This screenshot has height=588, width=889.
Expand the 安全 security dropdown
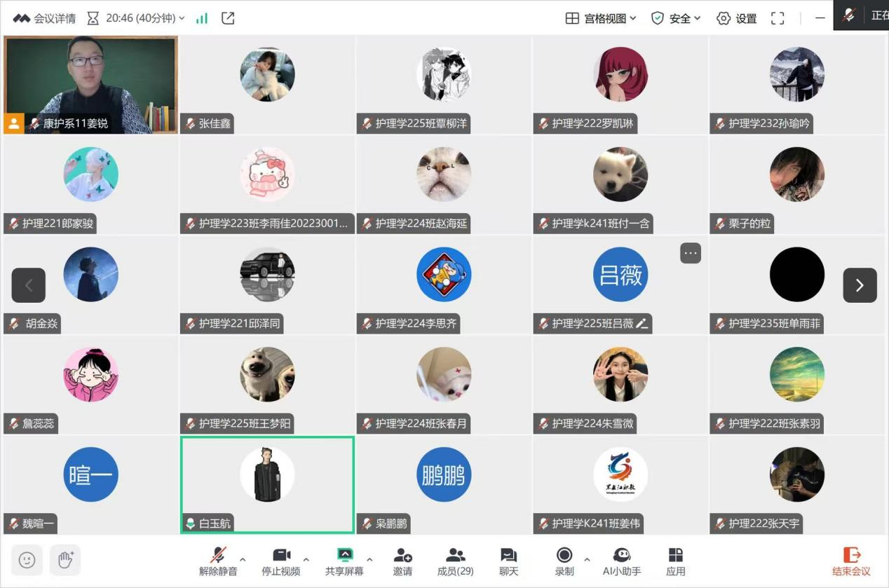[676, 18]
